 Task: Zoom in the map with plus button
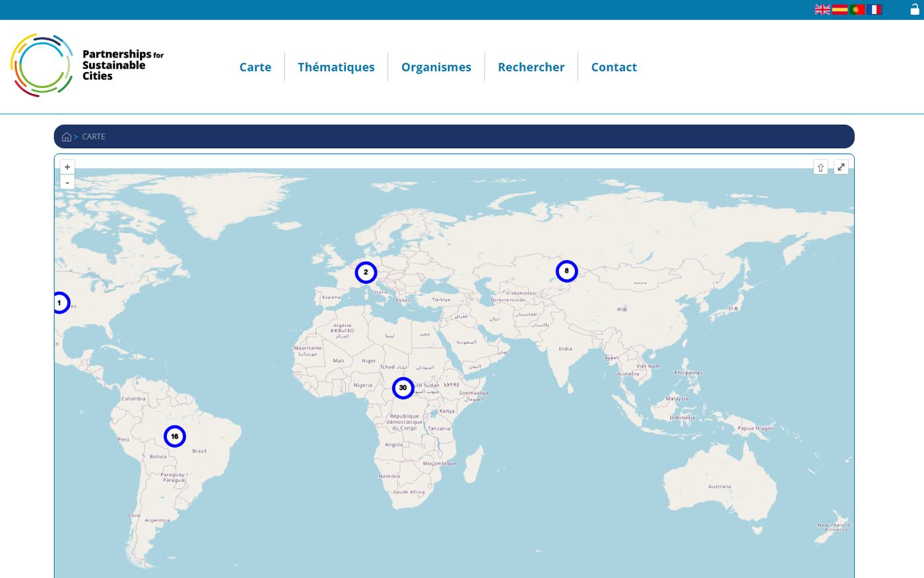pyautogui.click(x=67, y=167)
